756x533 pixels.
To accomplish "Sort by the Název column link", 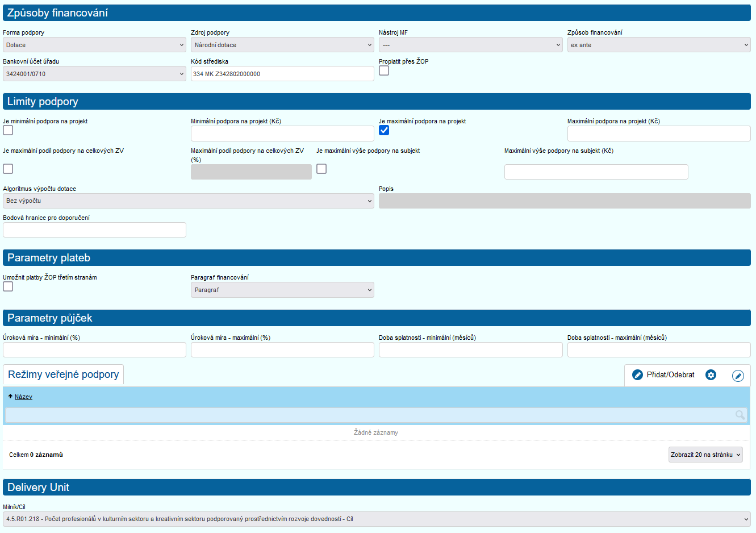I will (23, 397).
